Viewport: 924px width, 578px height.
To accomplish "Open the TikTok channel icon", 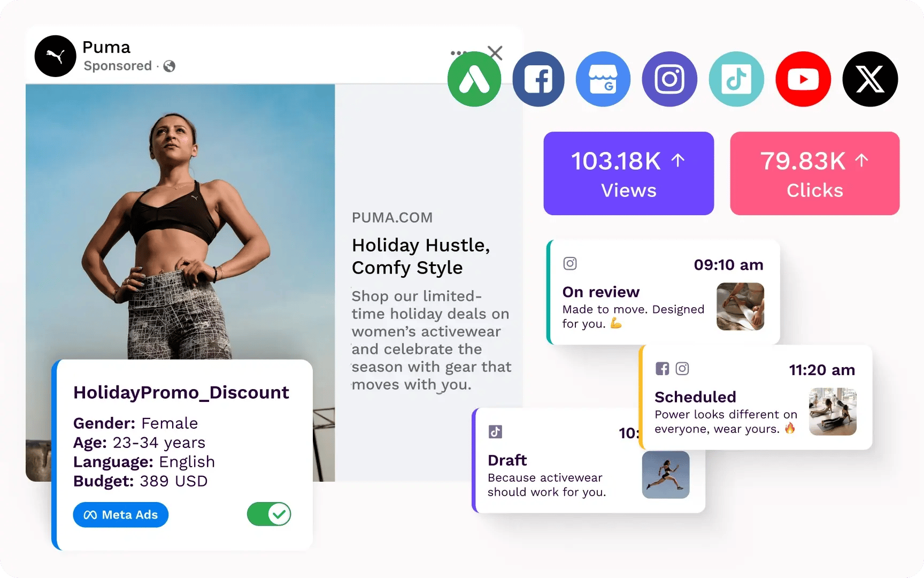I will pos(736,79).
